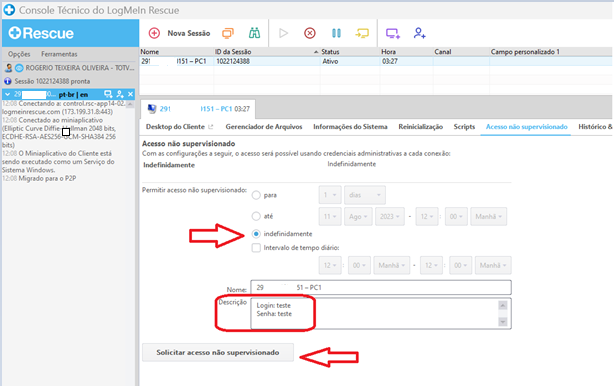
Task: Click the Descrição scrollbar down arrow
Action: pyautogui.click(x=503, y=322)
